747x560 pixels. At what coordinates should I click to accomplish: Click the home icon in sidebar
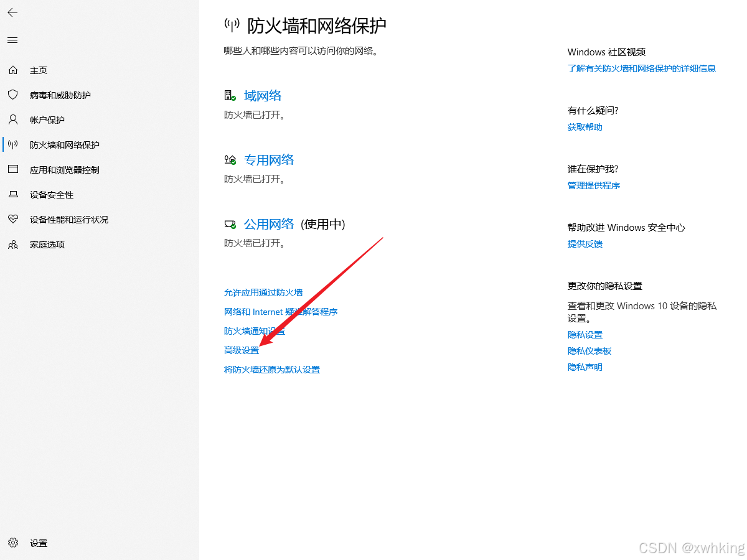13,70
